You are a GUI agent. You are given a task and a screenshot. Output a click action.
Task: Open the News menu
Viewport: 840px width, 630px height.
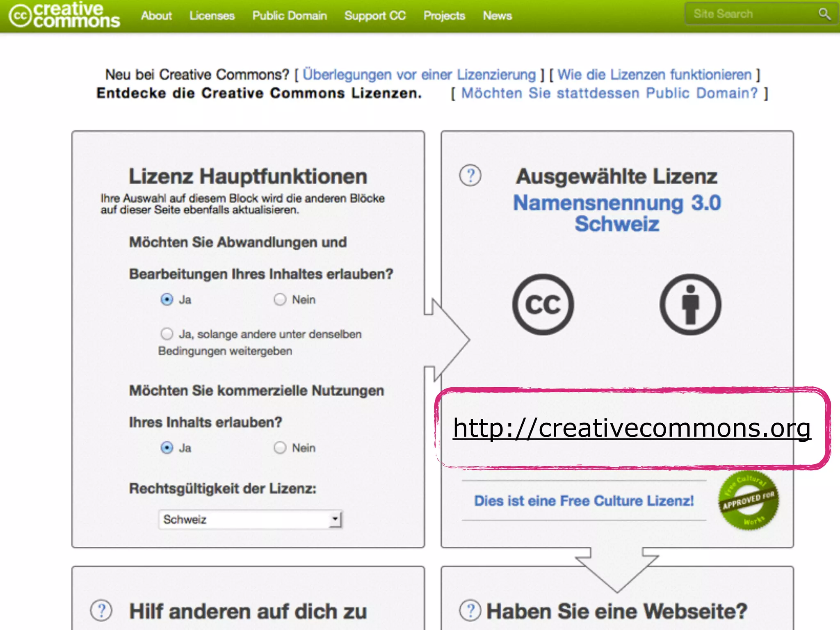point(498,16)
